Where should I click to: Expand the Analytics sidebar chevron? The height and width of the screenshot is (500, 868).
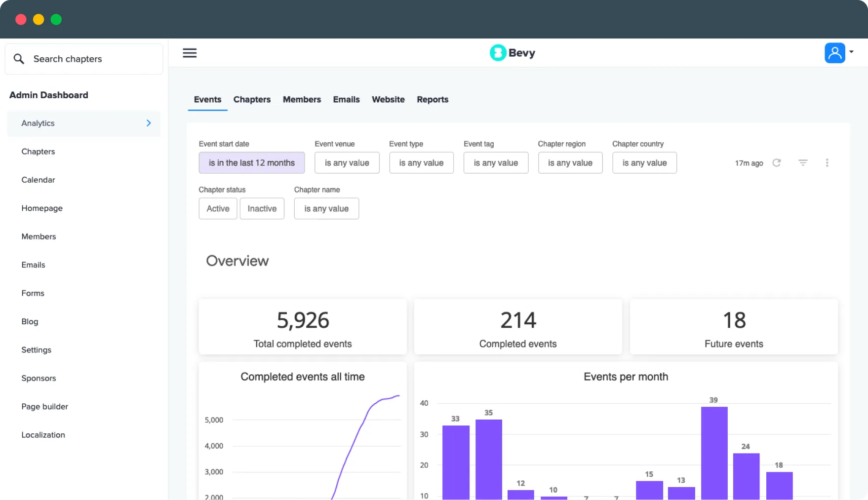[149, 123]
